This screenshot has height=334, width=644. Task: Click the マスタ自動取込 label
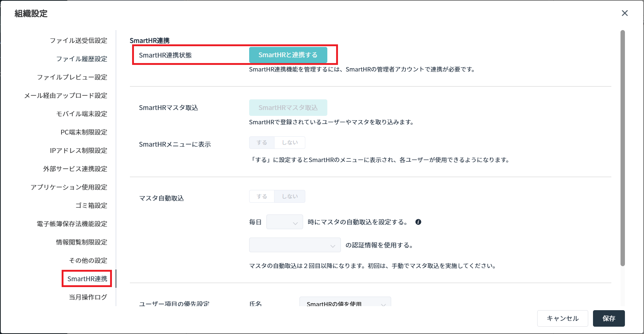[x=161, y=198]
